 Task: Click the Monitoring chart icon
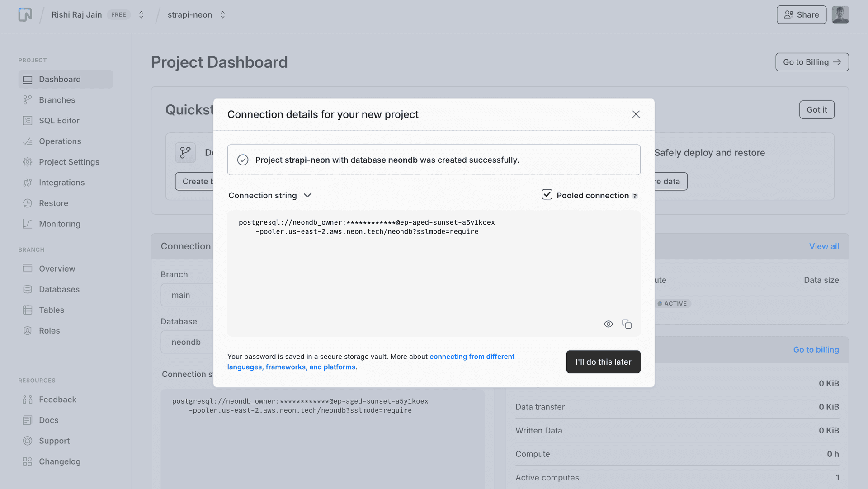tap(28, 224)
